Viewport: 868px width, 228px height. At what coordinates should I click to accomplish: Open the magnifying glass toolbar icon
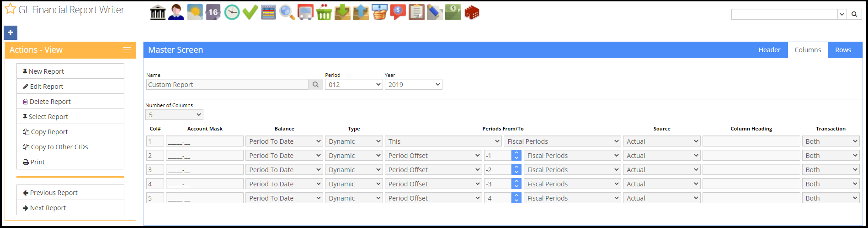click(287, 12)
